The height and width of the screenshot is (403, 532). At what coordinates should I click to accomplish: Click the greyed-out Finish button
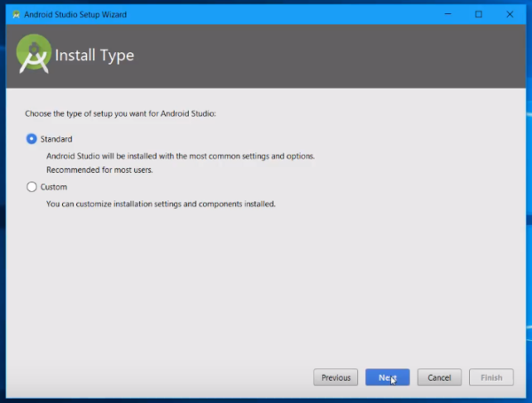[490, 377]
